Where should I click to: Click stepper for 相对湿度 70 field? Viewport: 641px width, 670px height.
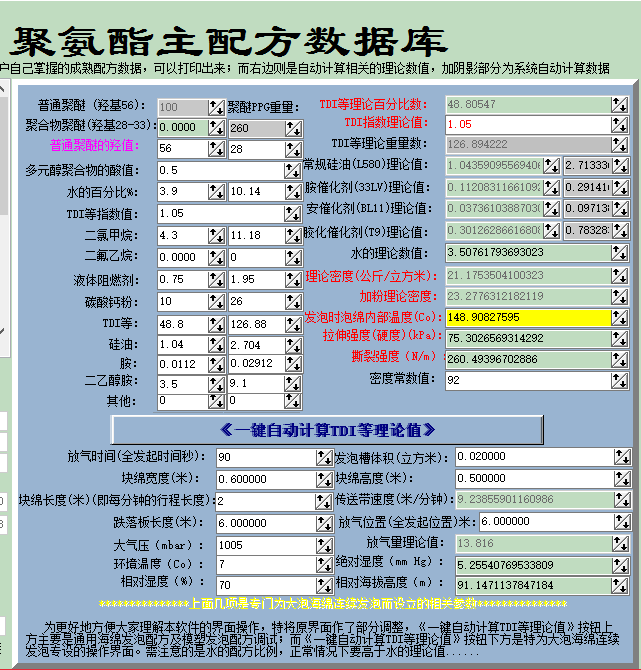point(324,585)
